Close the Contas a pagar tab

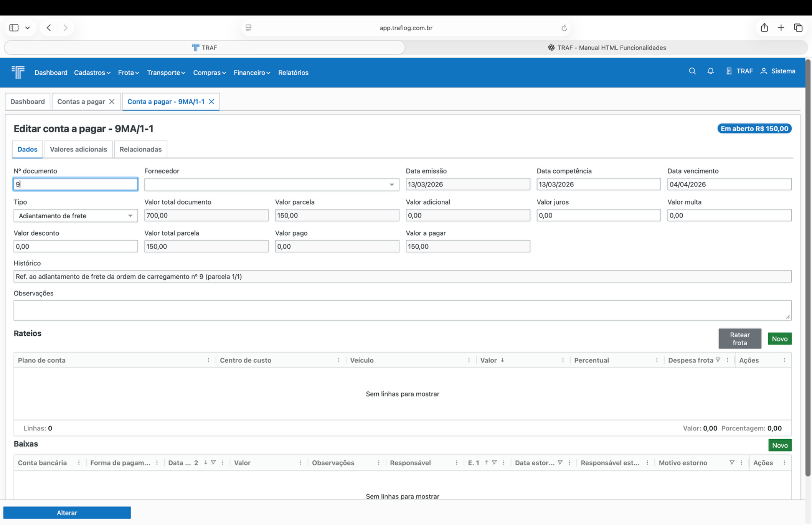tap(112, 102)
